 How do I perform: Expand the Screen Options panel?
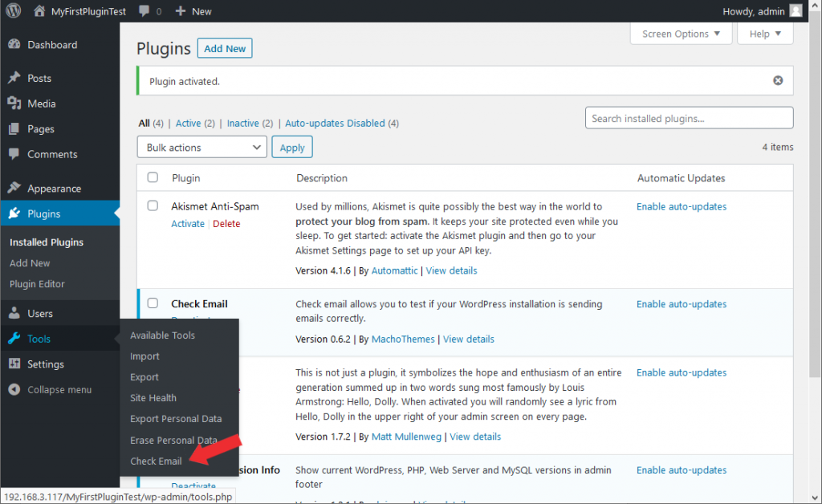point(682,34)
